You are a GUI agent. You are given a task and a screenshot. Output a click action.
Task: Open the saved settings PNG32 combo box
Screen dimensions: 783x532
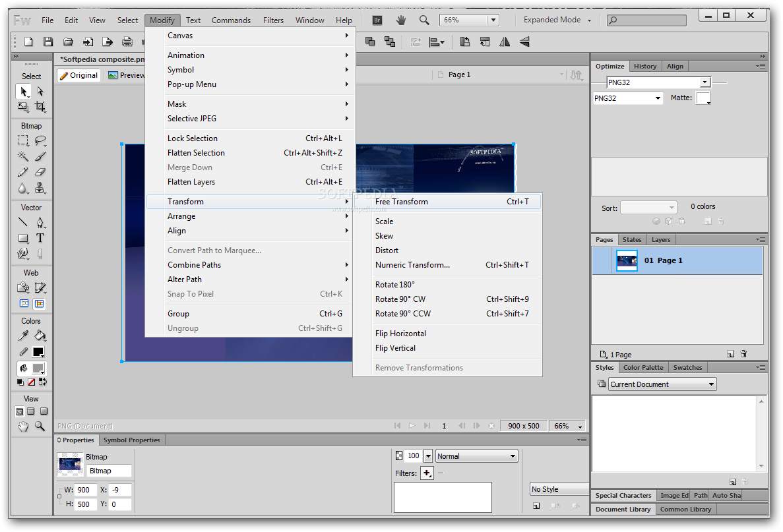[658, 82]
